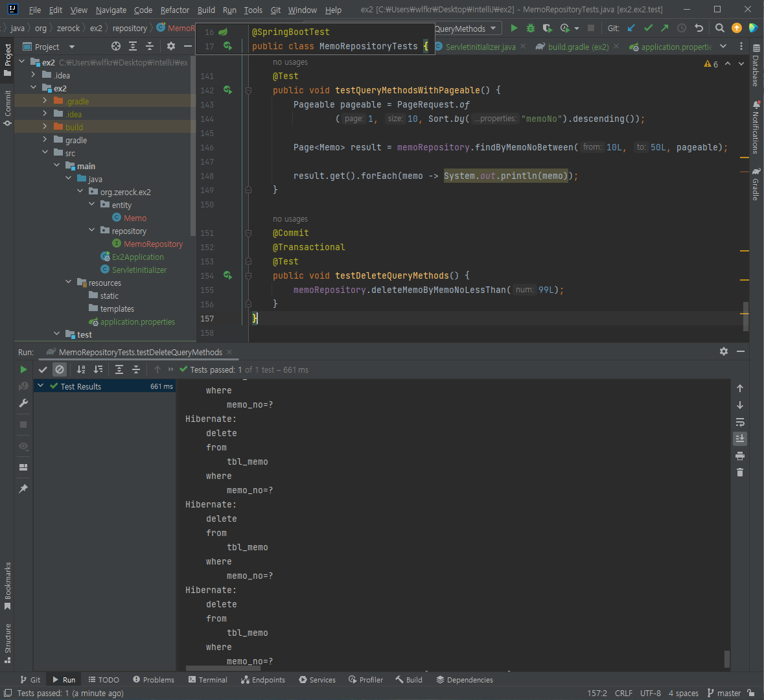
Task: Open the Project panel gear options
Action: (x=171, y=46)
